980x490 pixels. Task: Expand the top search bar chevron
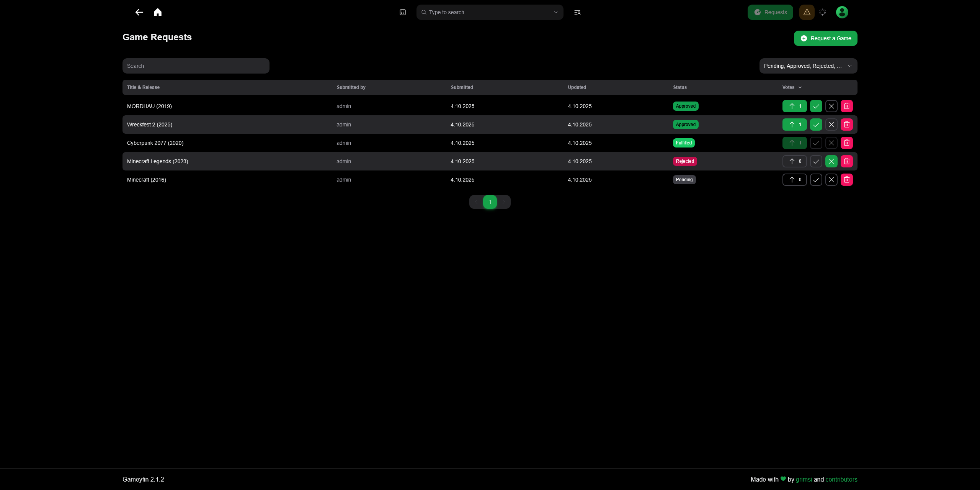tap(556, 12)
